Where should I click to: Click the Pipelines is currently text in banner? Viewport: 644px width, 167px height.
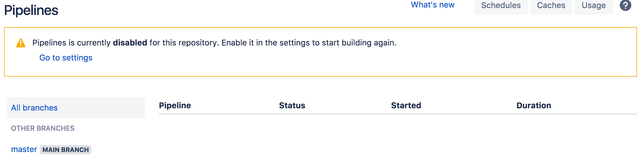pos(71,43)
